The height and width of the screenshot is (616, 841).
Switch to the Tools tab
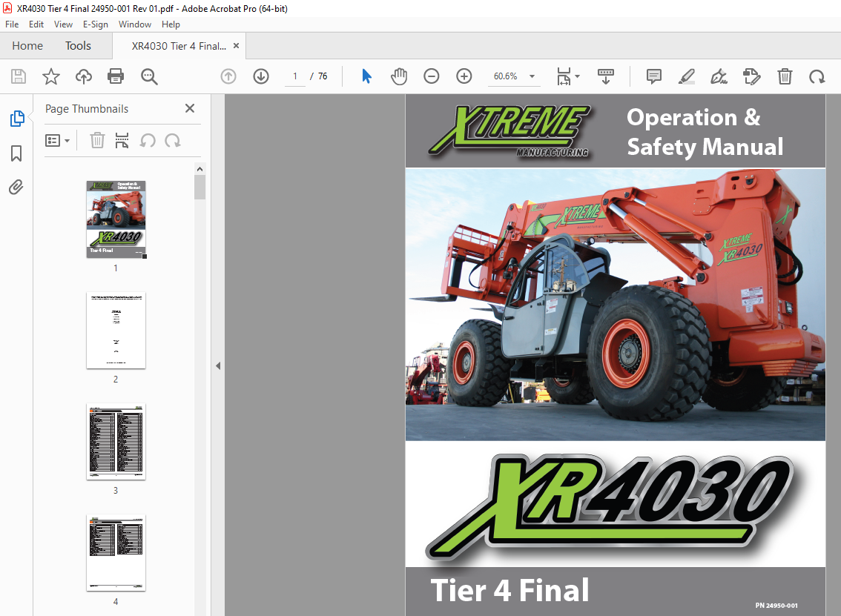tap(79, 46)
